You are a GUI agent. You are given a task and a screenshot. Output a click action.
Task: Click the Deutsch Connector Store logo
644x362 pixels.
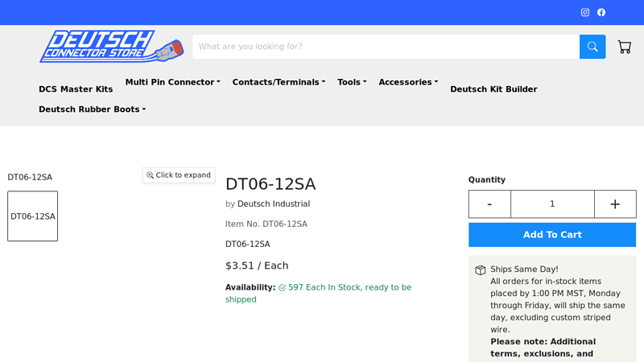[111, 46]
